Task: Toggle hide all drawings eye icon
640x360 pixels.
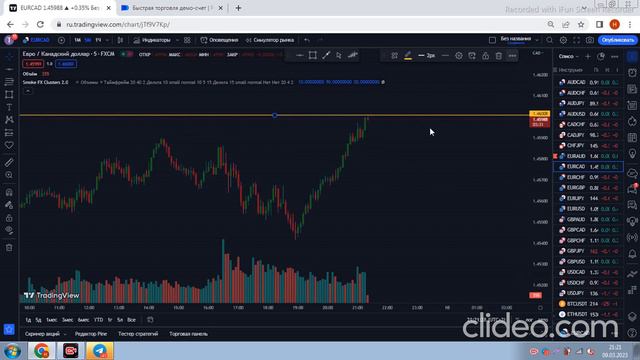Action: [x=9, y=231]
